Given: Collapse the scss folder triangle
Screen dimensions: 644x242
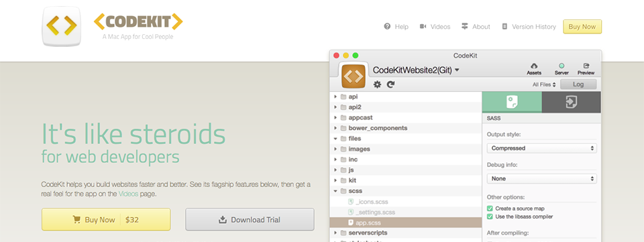Looking at the screenshot, I should pyautogui.click(x=335, y=191).
